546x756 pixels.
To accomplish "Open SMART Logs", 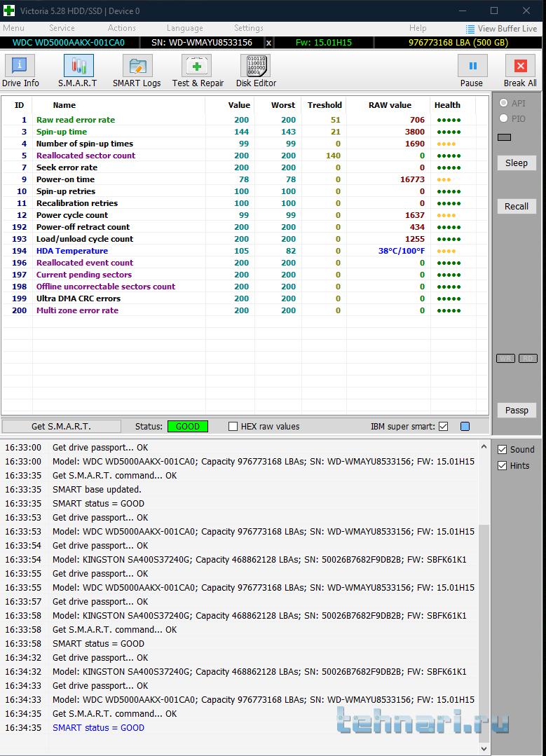I will pyautogui.click(x=137, y=71).
